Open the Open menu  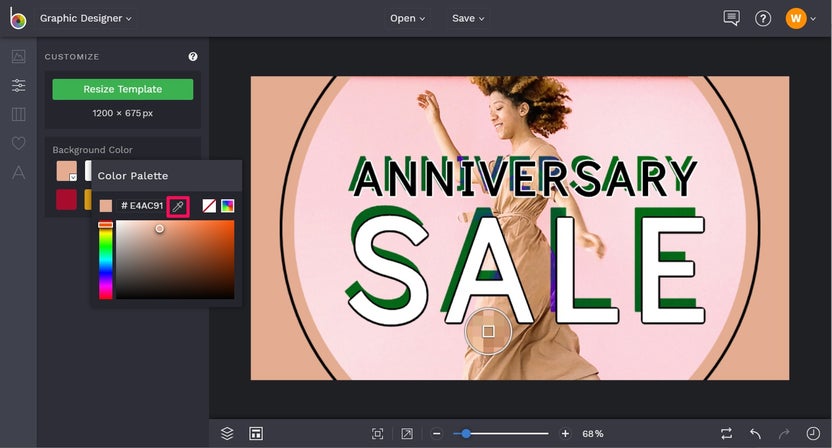(407, 18)
